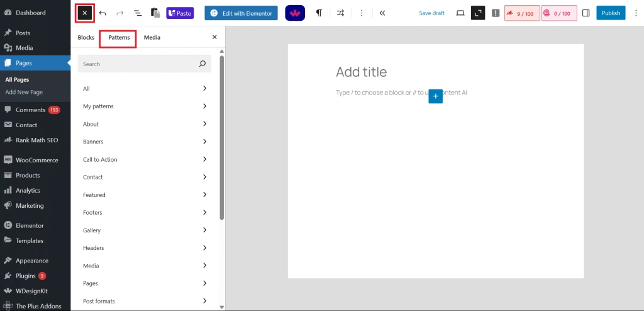This screenshot has width=644, height=311.
Task: Close the patterns inserter panel X
Action: (x=214, y=37)
